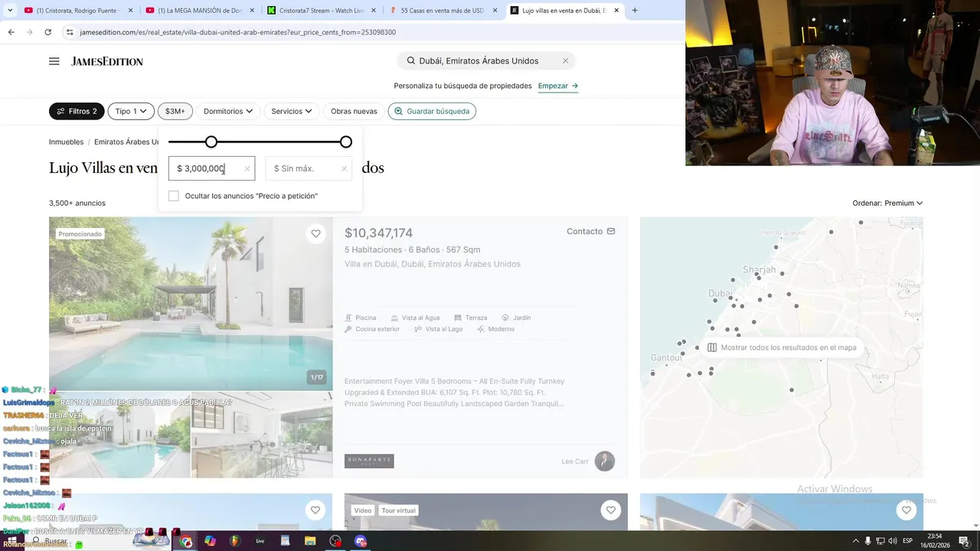Screen dimensions: 980x551
Task: Open Copilot from the taskbar
Action: 211,541
